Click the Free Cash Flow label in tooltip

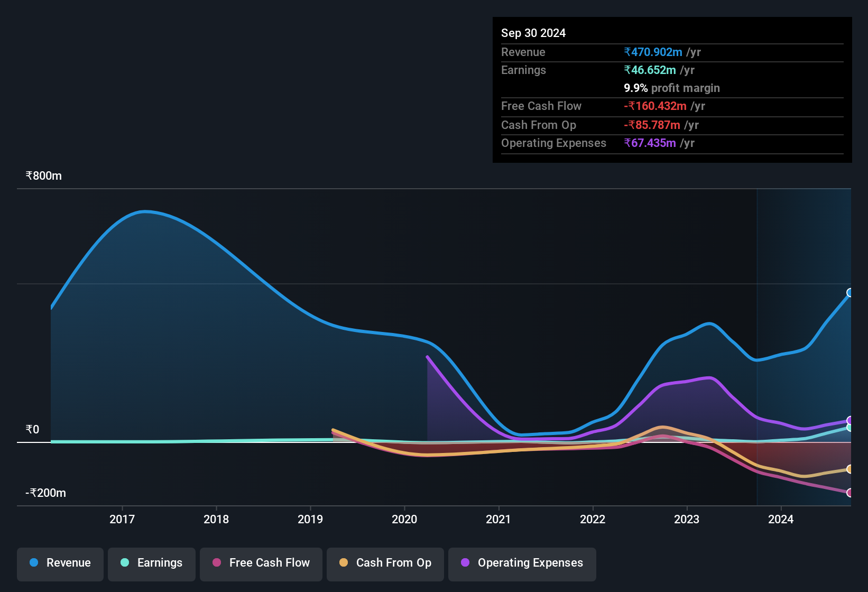coord(541,106)
